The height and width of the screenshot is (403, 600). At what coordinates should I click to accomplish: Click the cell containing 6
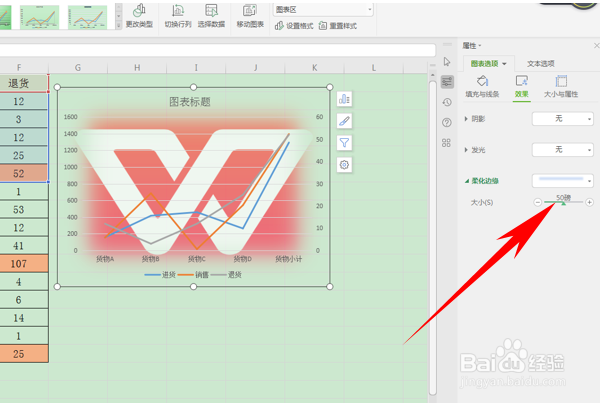pyautogui.click(x=24, y=300)
